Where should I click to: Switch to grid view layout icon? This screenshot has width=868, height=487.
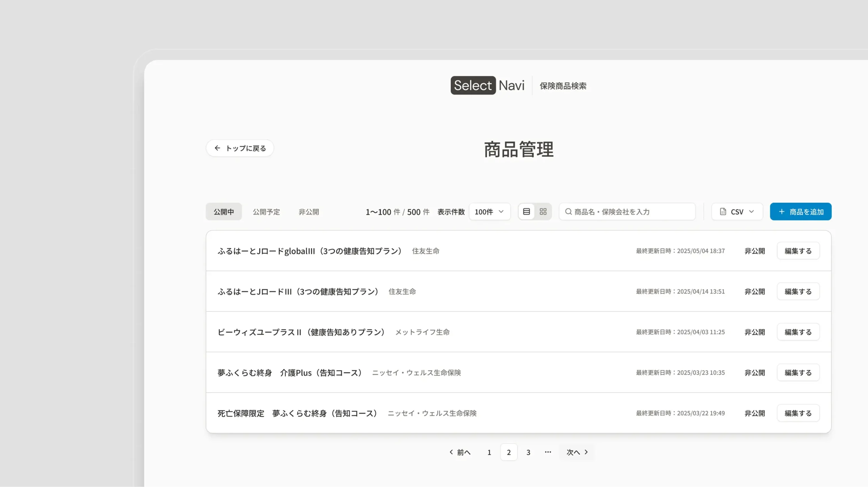(x=543, y=211)
